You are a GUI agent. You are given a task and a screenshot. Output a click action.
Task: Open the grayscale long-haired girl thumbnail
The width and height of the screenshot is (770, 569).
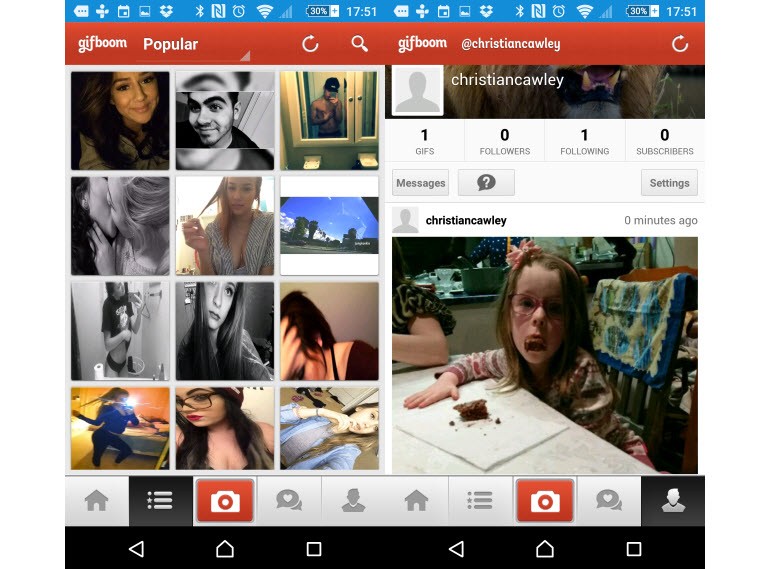[x=225, y=331]
